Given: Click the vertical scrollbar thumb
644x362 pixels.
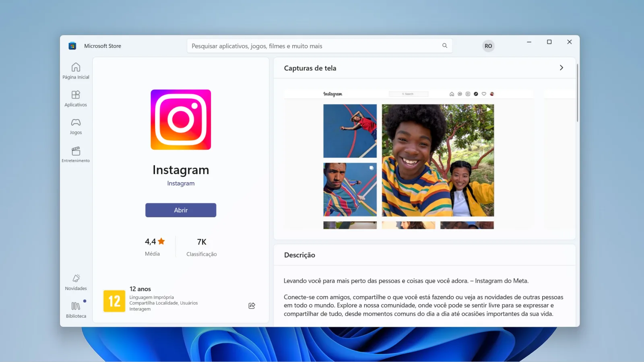Looking at the screenshot, I should point(577,93).
